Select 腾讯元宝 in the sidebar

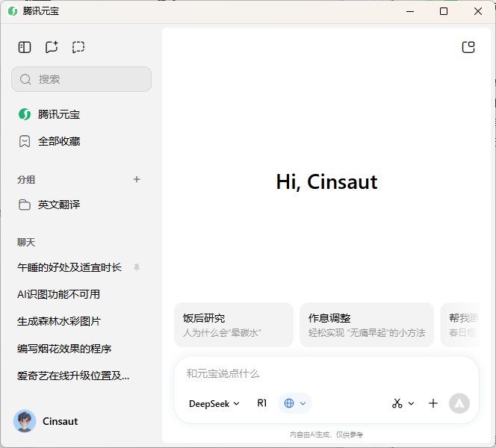(59, 114)
